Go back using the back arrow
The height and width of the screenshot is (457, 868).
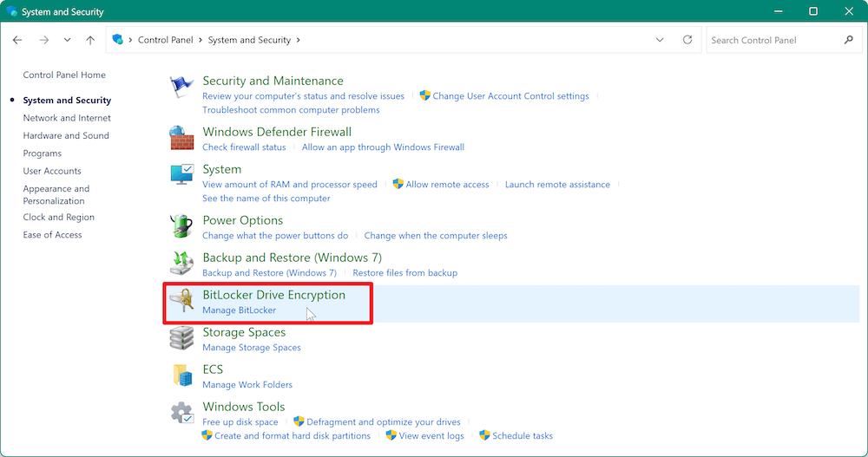click(x=17, y=40)
